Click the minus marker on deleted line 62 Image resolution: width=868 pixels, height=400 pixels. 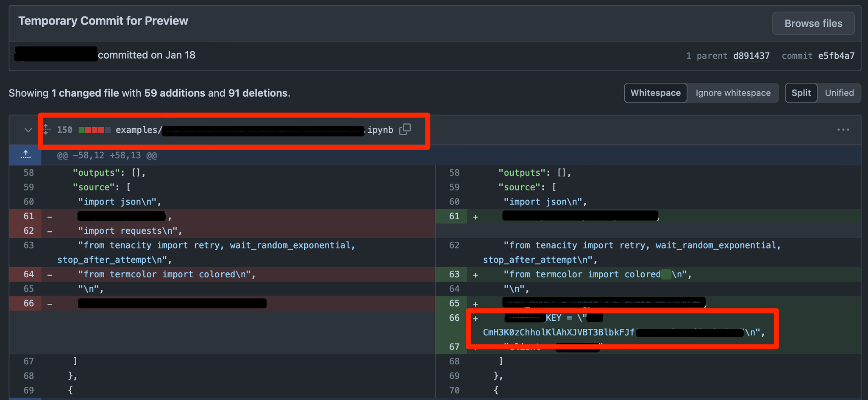coord(50,231)
